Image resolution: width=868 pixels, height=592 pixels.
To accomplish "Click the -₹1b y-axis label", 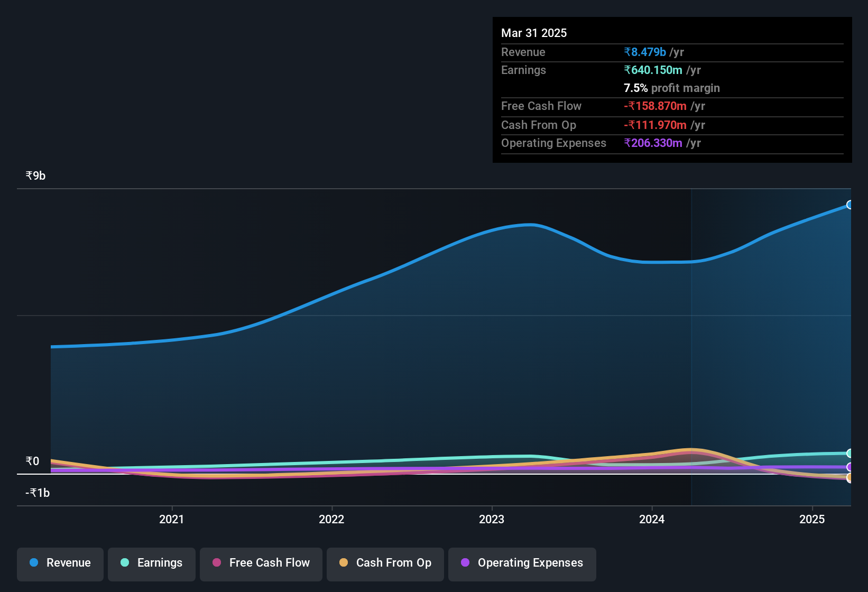I will [x=38, y=493].
